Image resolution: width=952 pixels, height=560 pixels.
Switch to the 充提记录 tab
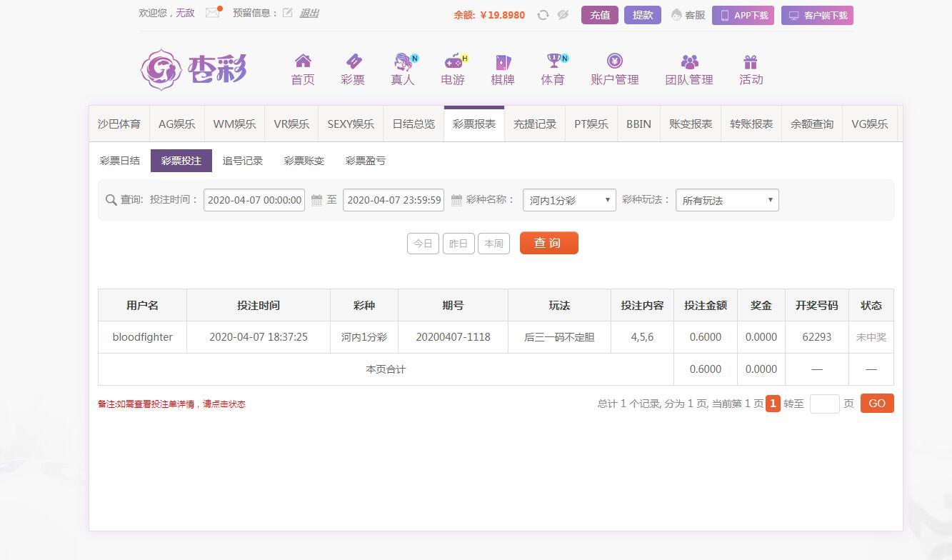click(534, 124)
